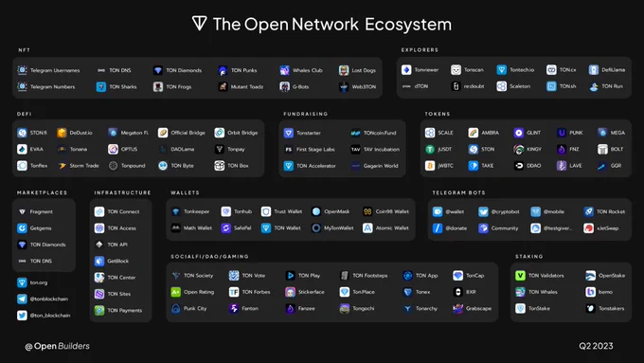Screen dimensions: 644x363
Task: Click the xJetSwap icon
Action: 588,228
